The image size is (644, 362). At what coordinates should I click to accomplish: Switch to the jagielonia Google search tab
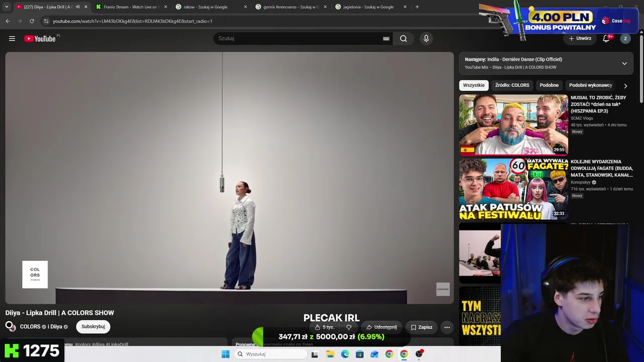(371, 7)
